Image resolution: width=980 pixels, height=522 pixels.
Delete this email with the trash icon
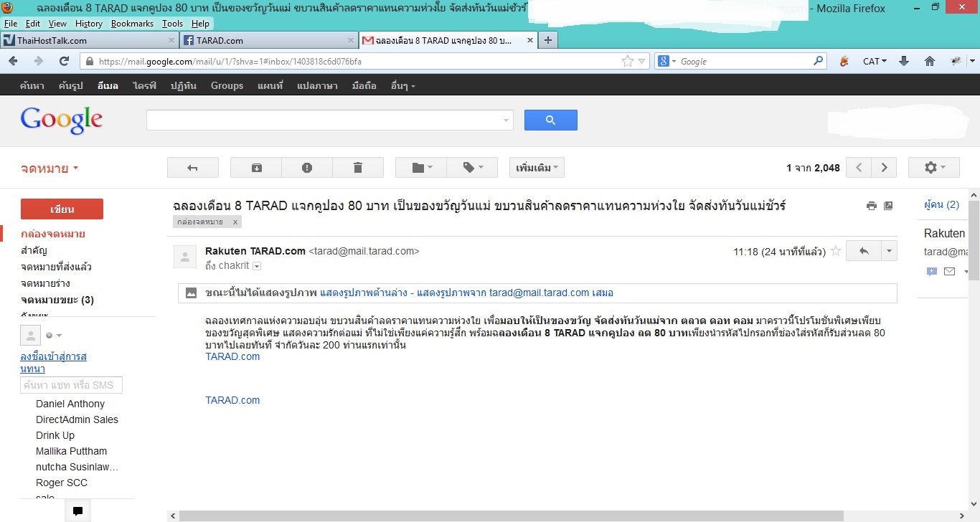point(358,168)
